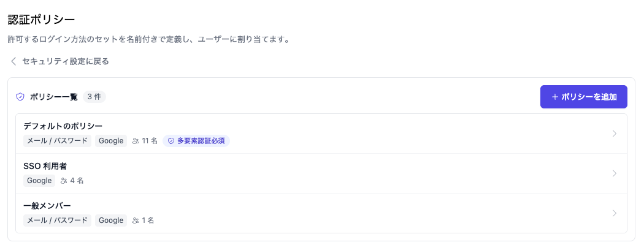Click Google tag in SSO 利用者 row
This screenshot has height=245, width=644.
click(x=39, y=181)
